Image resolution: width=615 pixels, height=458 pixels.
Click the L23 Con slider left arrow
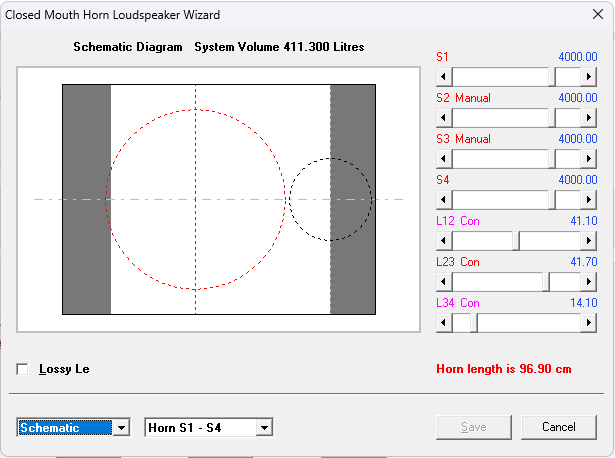click(x=444, y=282)
